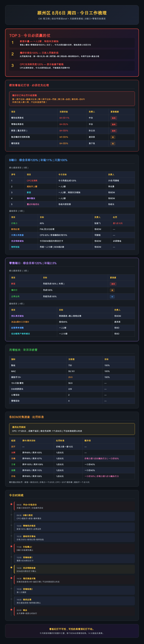Click the 竞队高优破独 retail item
The height and width of the screenshot is (644, 144).
tap(17, 316)
